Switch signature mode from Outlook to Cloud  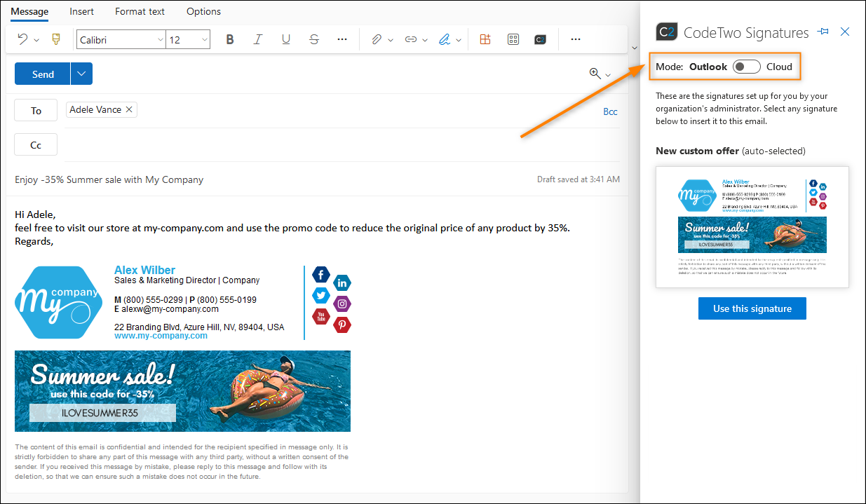[x=746, y=66]
